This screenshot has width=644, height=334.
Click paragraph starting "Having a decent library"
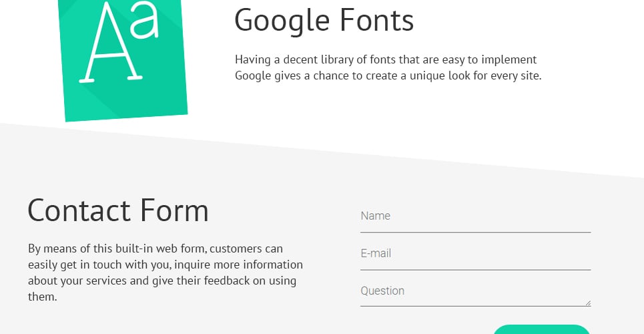coord(388,68)
